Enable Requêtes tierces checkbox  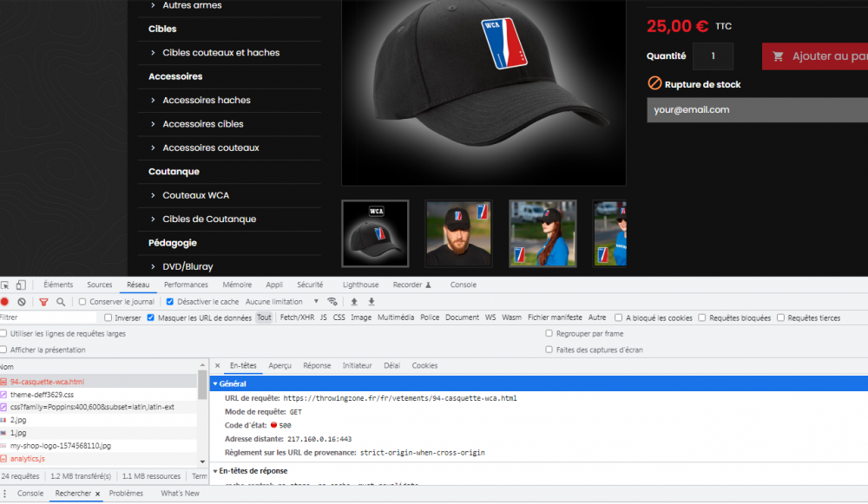[780, 318]
